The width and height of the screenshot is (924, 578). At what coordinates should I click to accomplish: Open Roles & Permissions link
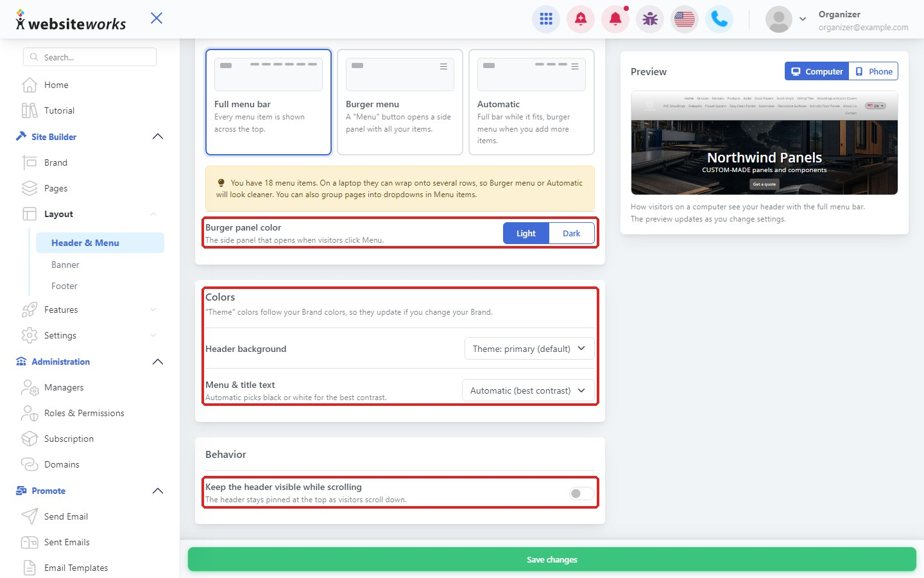(x=84, y=413)
